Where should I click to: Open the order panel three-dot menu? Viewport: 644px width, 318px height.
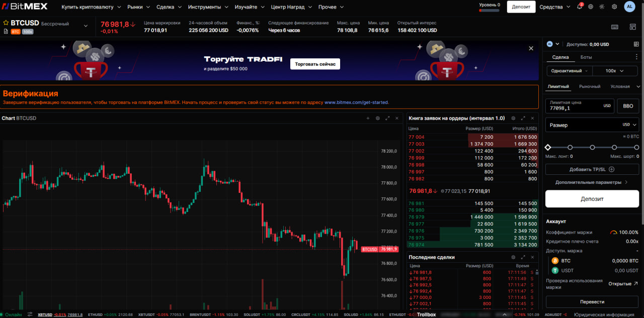(636, 57)
